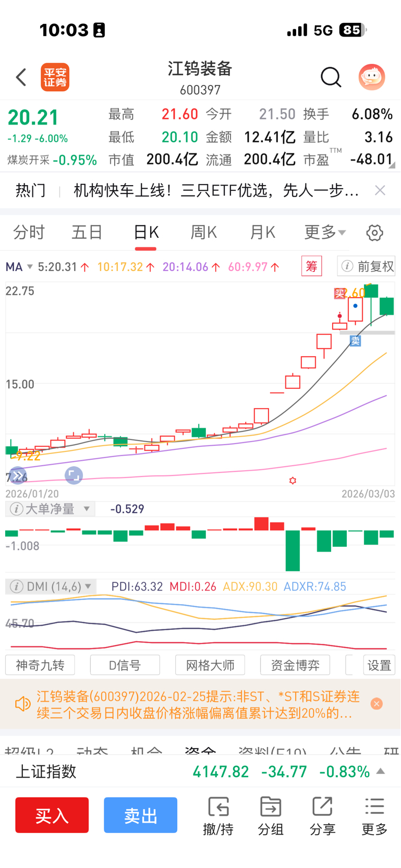Tap the 分组 grouping icon

pos(270,816)
